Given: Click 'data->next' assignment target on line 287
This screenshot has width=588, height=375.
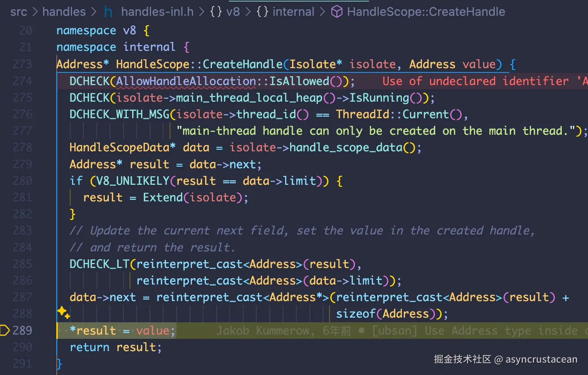Looking at the screenshot, I should click(103, 297).
